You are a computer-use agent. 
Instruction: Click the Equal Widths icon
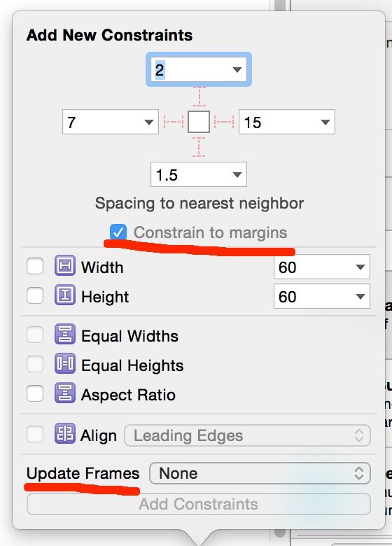tap(65, 335)
